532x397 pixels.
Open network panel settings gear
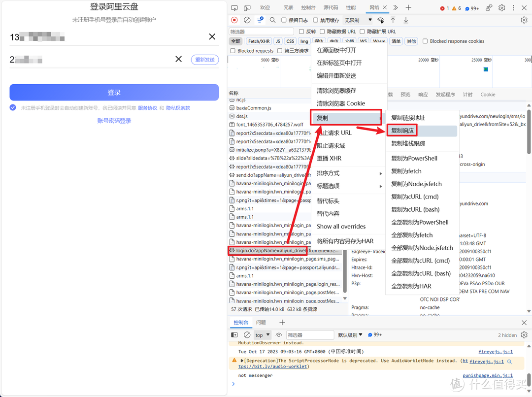pos(524,20)
